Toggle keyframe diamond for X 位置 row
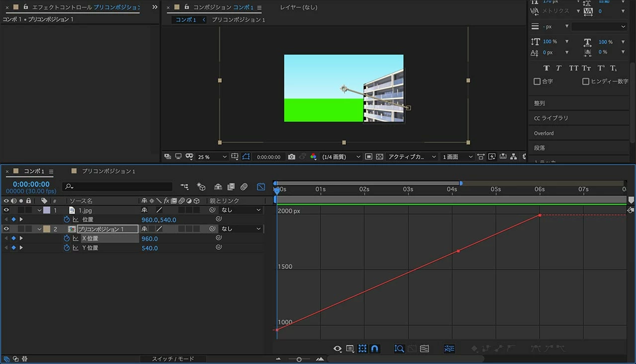 (13, 238)
